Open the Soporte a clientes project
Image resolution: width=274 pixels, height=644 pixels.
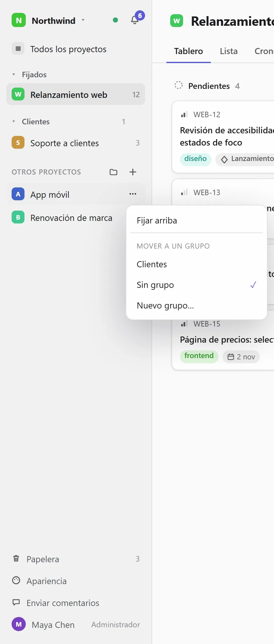tap(76, 143)
